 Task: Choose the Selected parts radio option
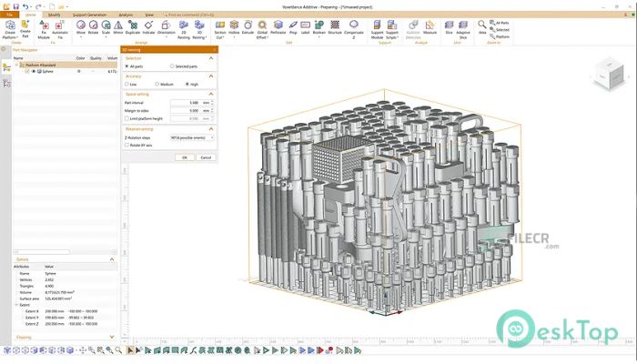(x=174, y=66)
